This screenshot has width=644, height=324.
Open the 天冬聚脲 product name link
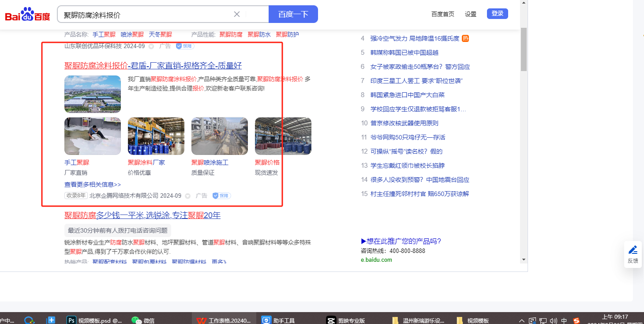161,34
